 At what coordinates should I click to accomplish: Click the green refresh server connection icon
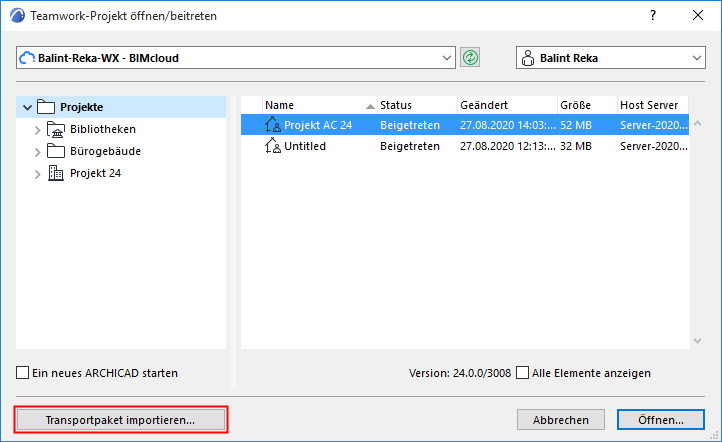click(x=470, y=58)
